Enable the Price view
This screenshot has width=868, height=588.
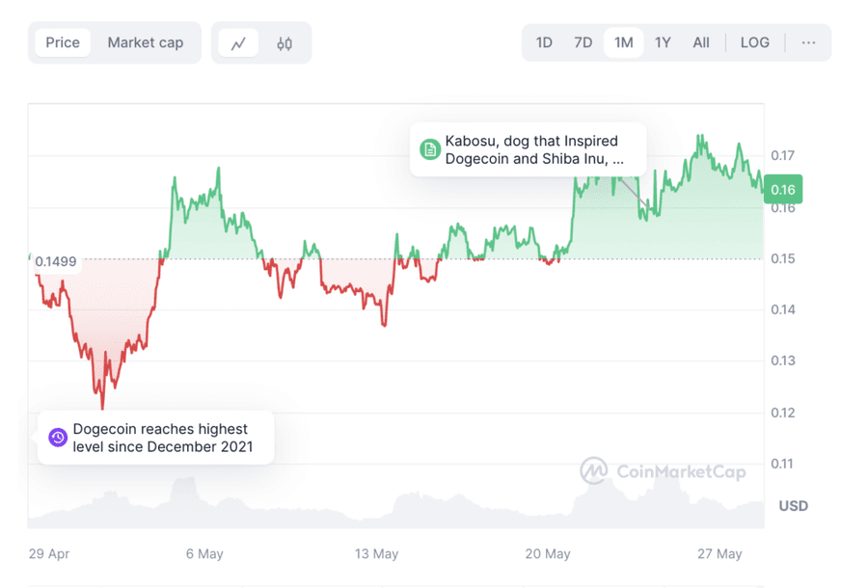click(x=63, y=42)
